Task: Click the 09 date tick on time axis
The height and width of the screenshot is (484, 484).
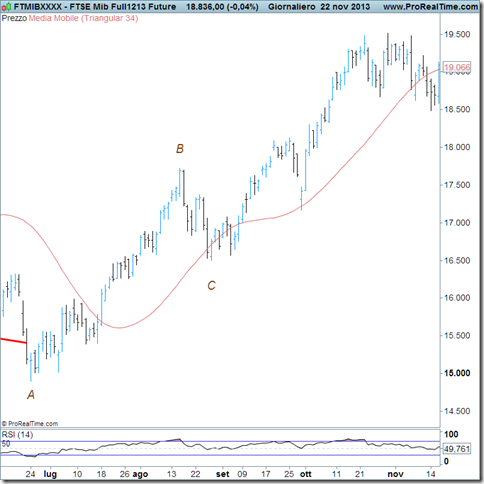Action: pos(242,474)
